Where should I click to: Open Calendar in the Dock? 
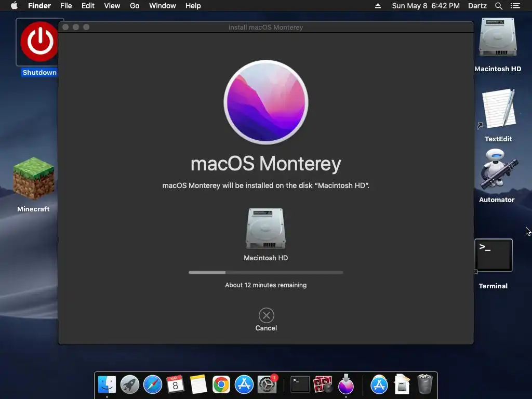click(176, 384)
